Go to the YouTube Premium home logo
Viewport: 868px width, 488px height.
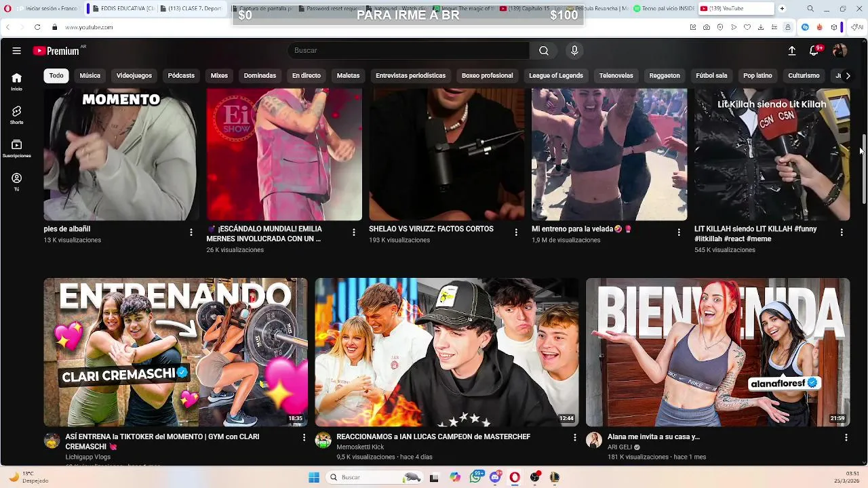[x=57, y=51]
